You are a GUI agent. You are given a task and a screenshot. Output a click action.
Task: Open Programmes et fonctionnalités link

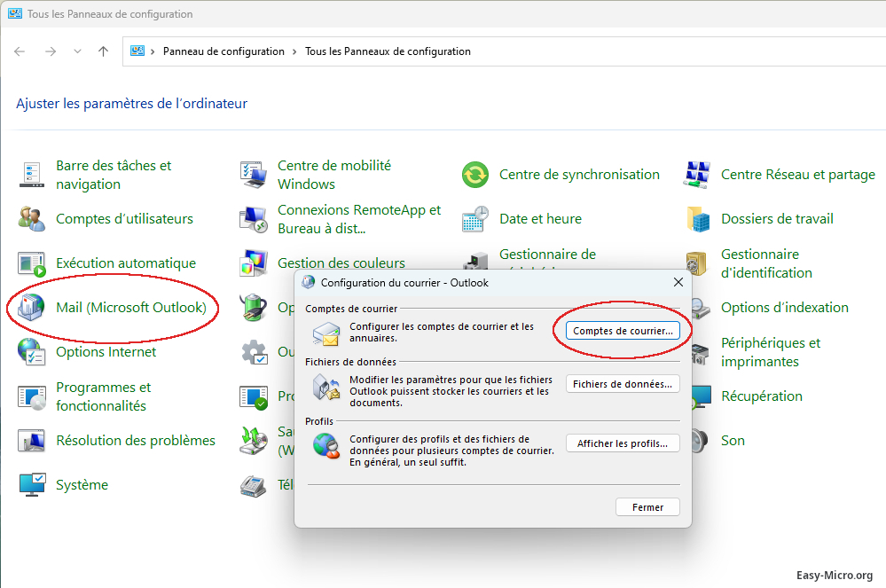coord(104,396)
